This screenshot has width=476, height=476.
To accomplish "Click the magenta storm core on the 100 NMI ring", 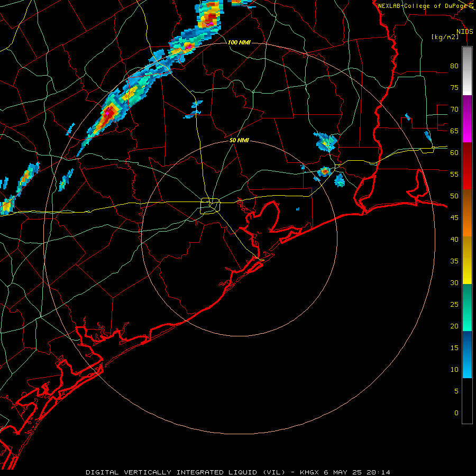I will coord(189,47).
